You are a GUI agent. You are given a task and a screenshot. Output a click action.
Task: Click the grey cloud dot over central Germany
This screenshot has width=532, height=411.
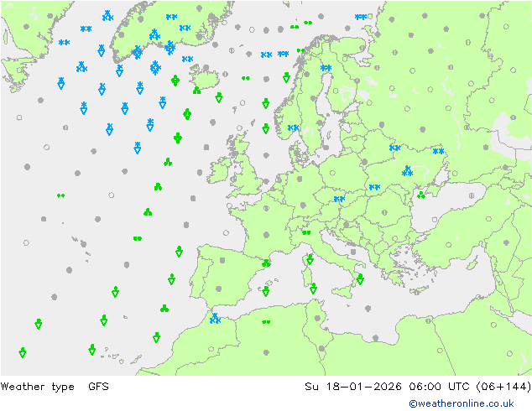[x=303, y=205]
